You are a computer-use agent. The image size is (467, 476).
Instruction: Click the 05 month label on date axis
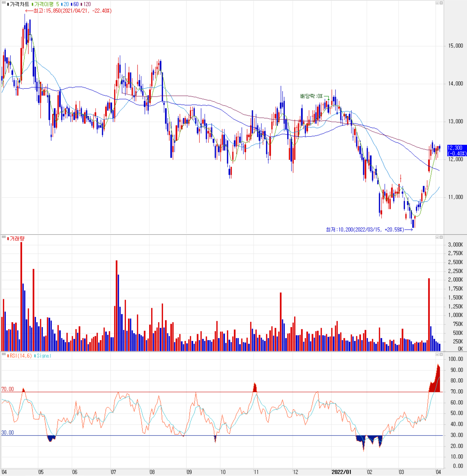[x=41, y=472]
